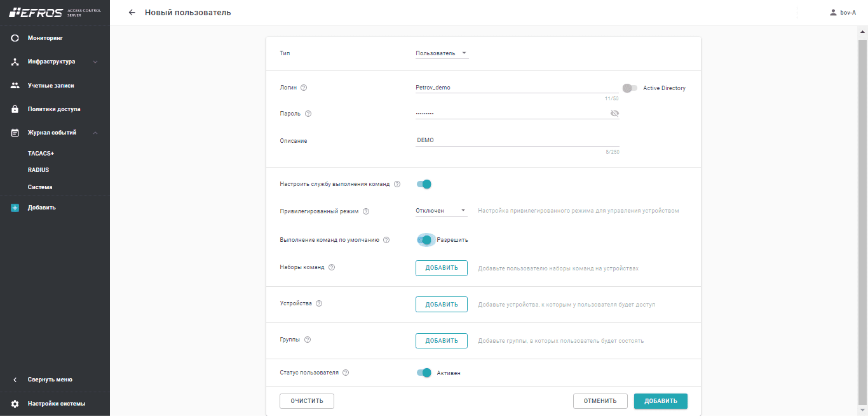Click the back arrow next to Новый пользователь
The height and width of the screenshot is (417, 868).
132,13
